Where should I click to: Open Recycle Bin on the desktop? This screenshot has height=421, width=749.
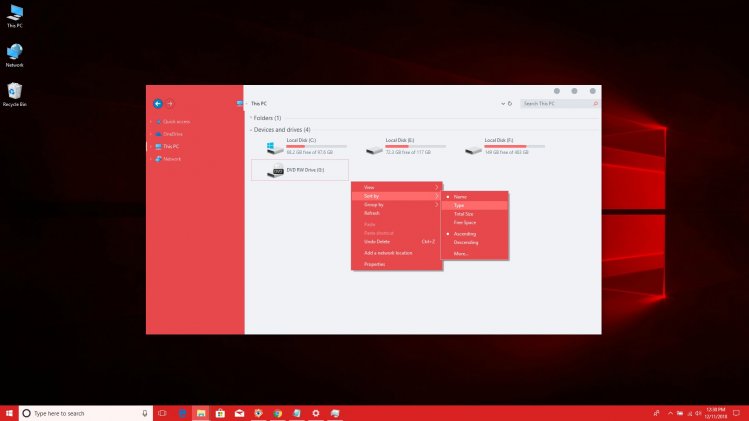coord(14,93)
